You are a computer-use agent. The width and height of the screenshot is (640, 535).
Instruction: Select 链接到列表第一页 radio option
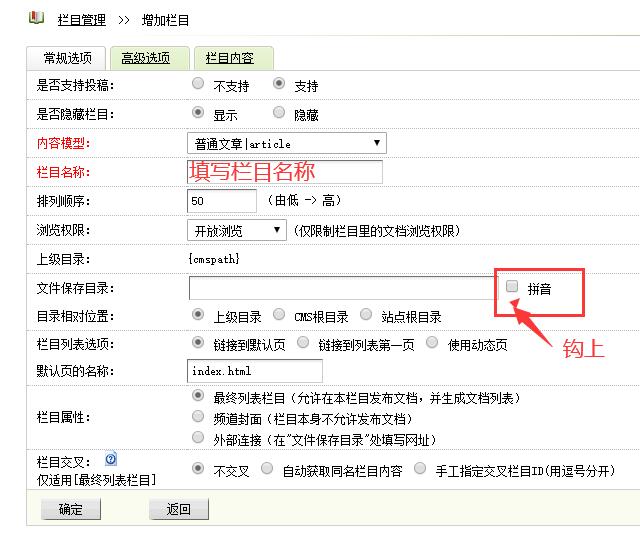303,342
